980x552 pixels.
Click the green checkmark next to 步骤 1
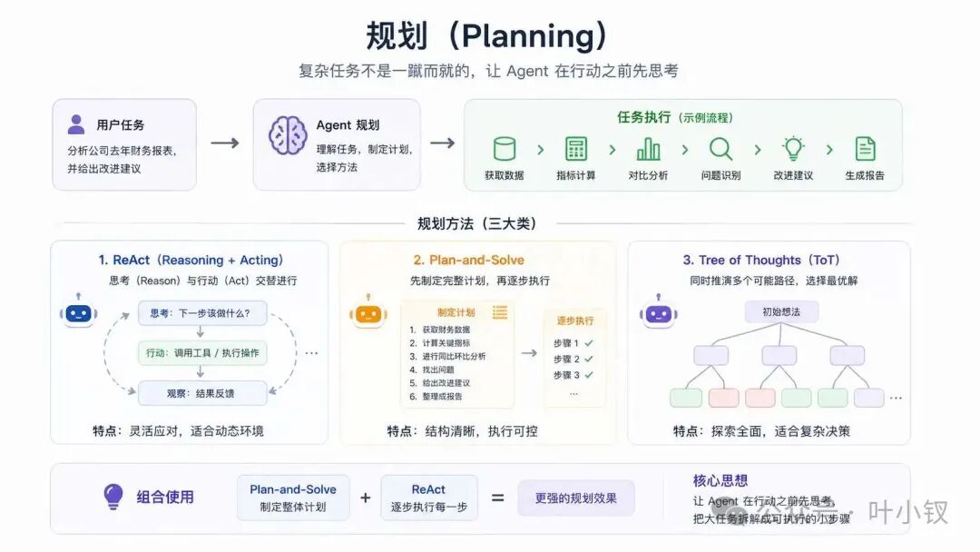click(x=589, y=343)
